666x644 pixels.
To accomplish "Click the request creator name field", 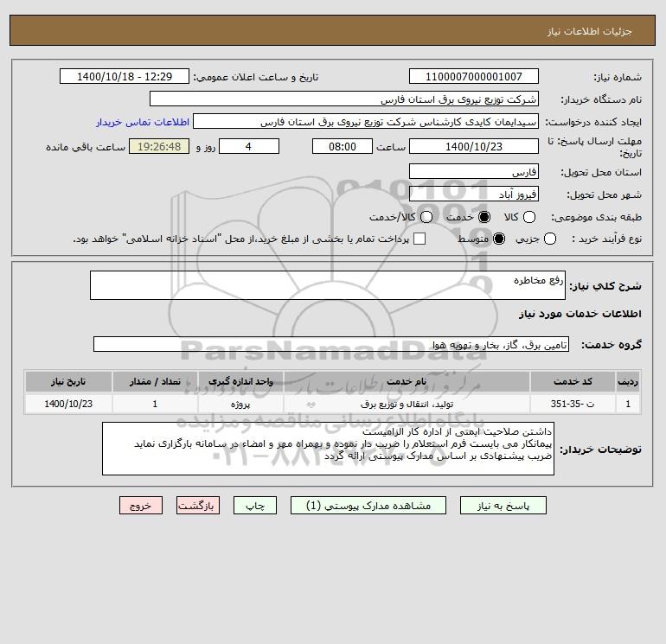I will click(366, 121).
